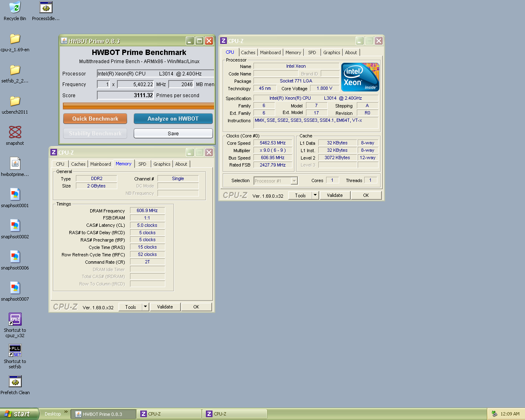The height and width of the screenshot is (420, 525).
Task: Open the About tab in memory CPU-Z window
Action: pyautogui.click(x=181, y=164)
